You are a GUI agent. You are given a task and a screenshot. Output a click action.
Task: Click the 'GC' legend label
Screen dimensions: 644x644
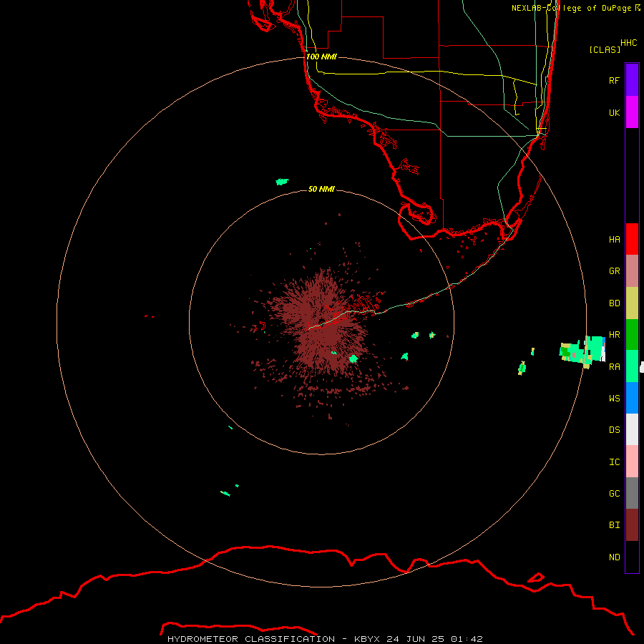615,493
